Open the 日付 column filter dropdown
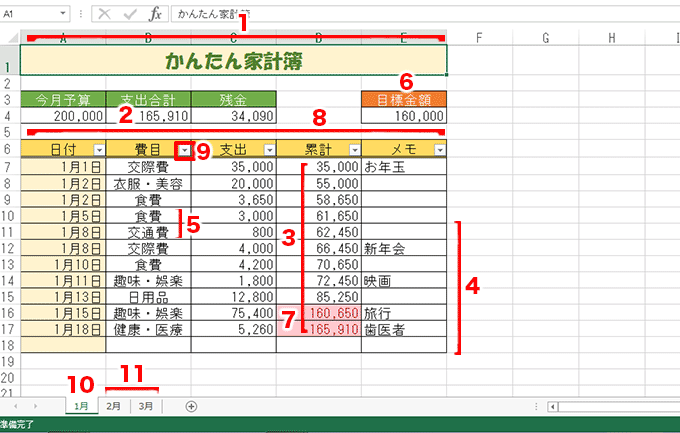The width and height of the screenshot is (680, 433). pyautogui.click(x=96, y=149)
